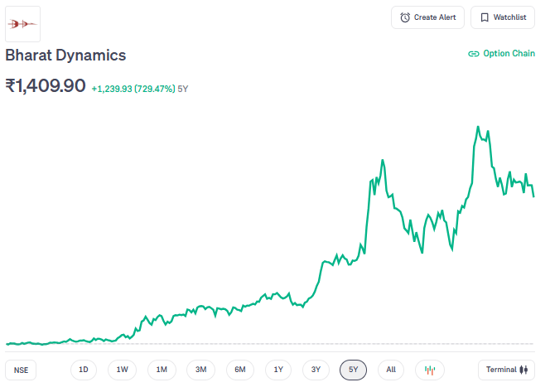Viewport: 550px width, 392px height.
Task: Click the Bharat Dynamics company logo
Action: pos(23,24)
